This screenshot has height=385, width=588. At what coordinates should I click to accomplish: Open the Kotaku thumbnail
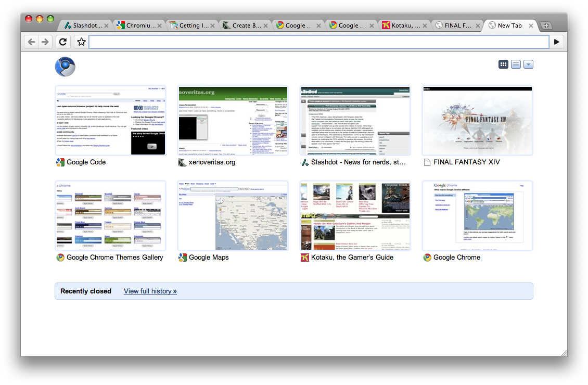point(355,215)
